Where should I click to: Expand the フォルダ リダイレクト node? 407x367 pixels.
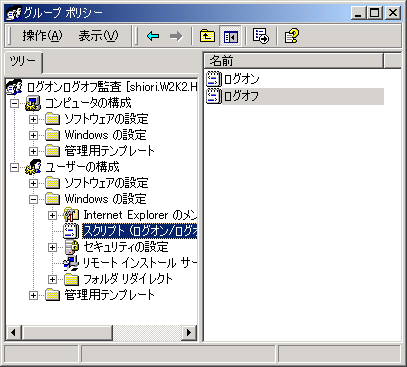[52, 279]
